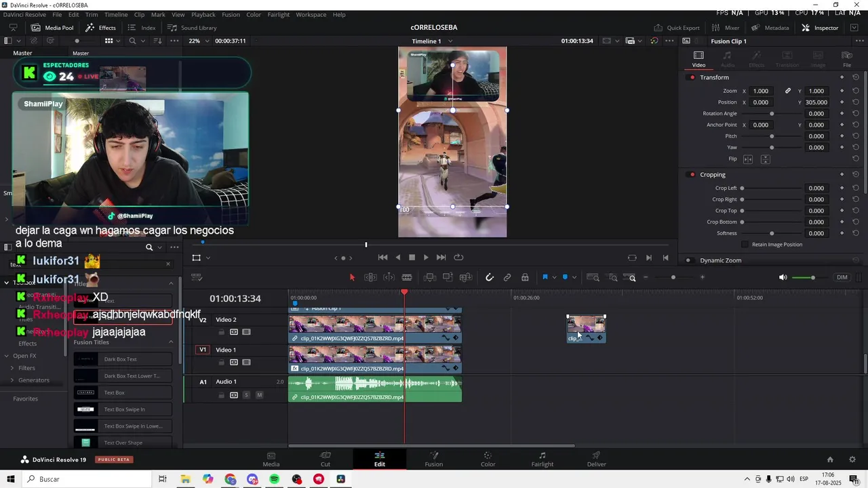Go to first frame transport button
The width and height of the screenshot is (868, 488).
click(382, 258)
